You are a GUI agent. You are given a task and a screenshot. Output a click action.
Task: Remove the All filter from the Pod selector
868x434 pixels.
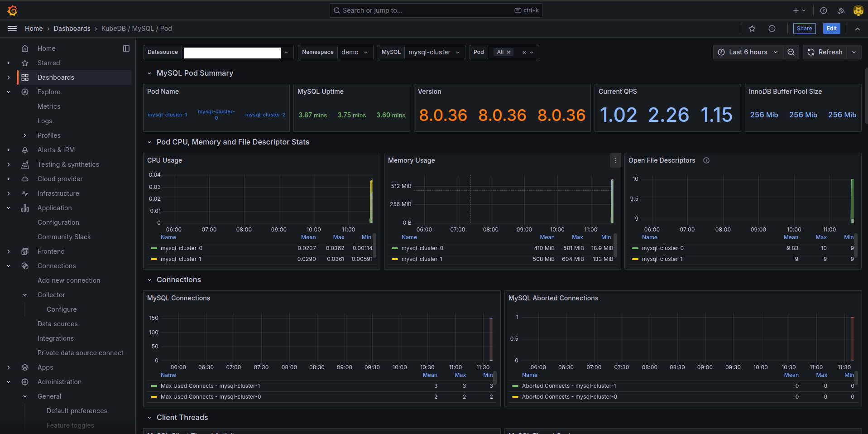[x=509, y=52]
